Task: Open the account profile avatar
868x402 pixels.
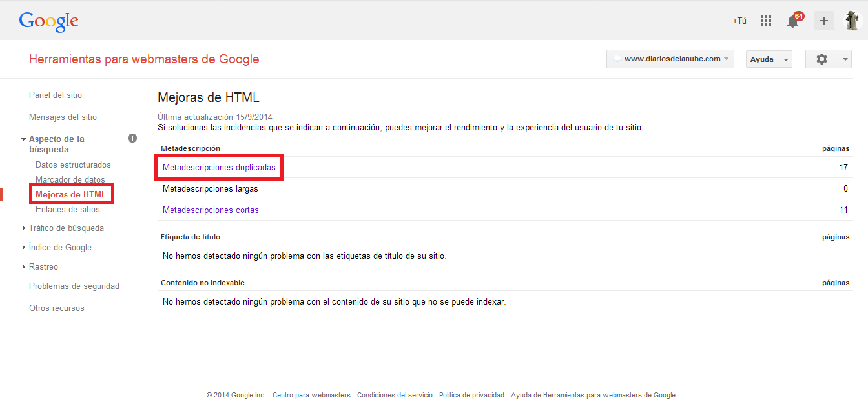Action: [852, 21]
